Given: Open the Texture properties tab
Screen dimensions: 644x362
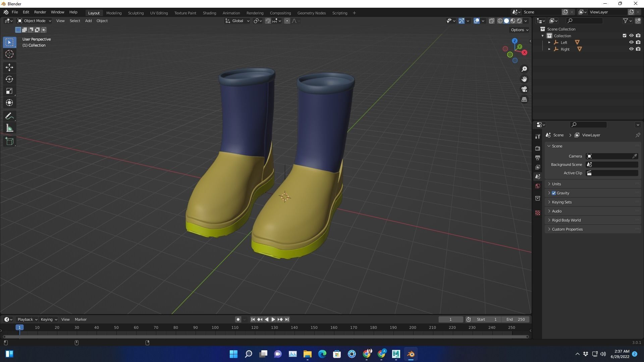Looking at the screenshot, I should (538, 213).
